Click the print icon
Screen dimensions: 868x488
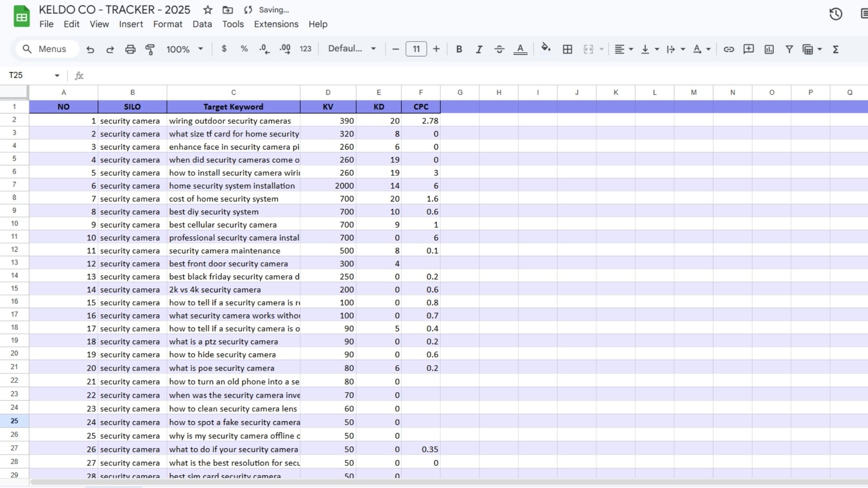click(x=130, y=49)
